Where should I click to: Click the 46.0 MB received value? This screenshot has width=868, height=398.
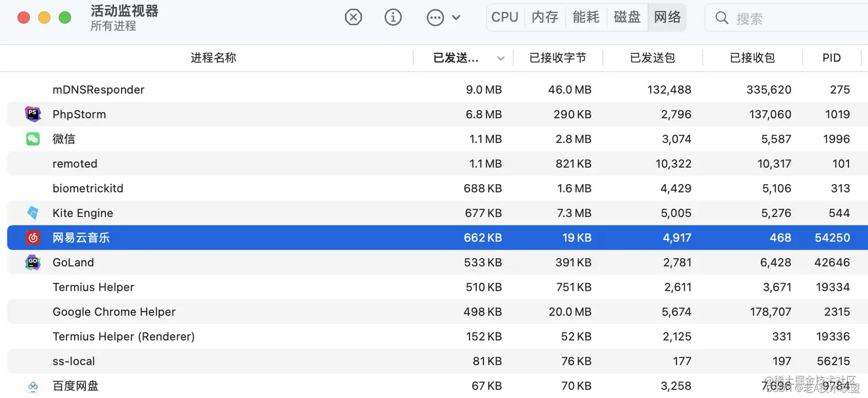tap(569, 89)
